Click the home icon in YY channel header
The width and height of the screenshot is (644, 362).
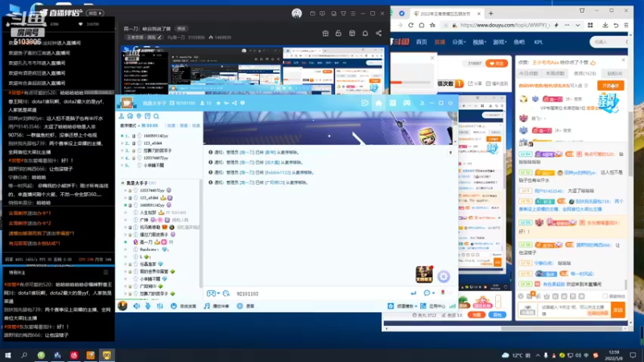[x=378, y=103]
